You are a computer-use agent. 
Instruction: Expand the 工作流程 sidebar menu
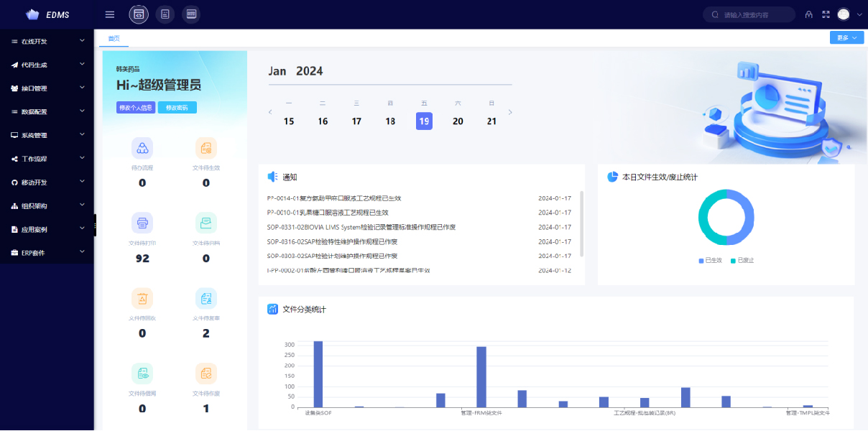point(47,159)
